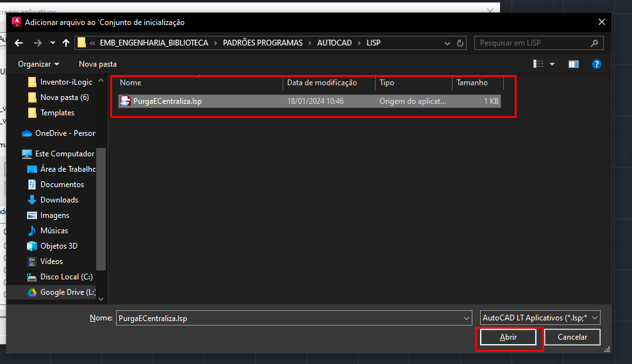Click Nova pasta to create folder
This screenshot has height=364, width=632.
coord(97,64)
